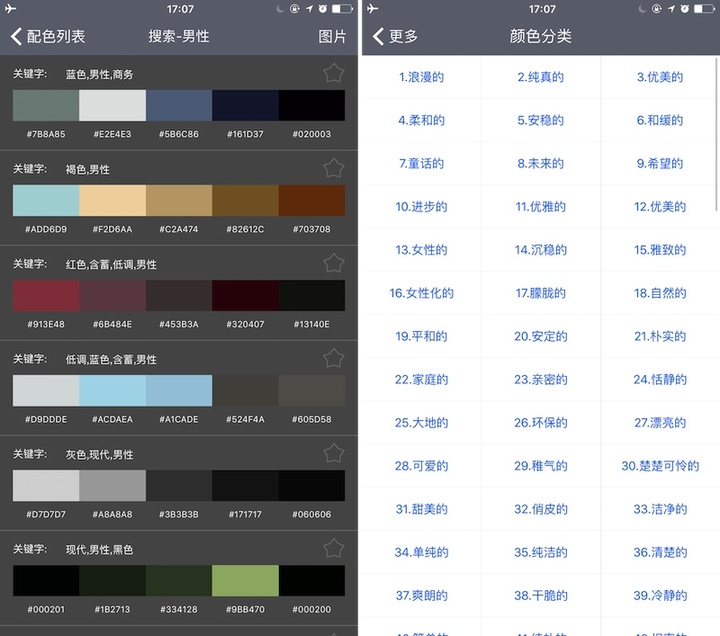The image size is (720, 636).
Task: Open category 38.干脆的
Action: click(540, 595)
